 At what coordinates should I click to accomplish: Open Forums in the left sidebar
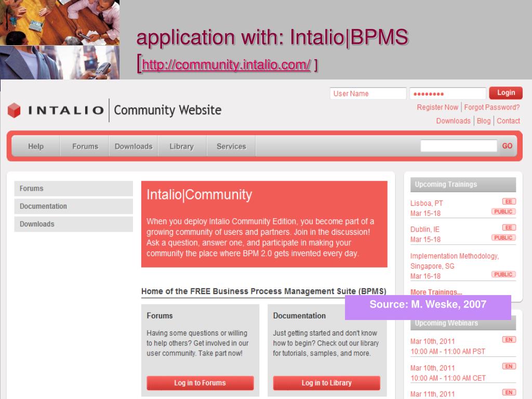click(74, 188)
